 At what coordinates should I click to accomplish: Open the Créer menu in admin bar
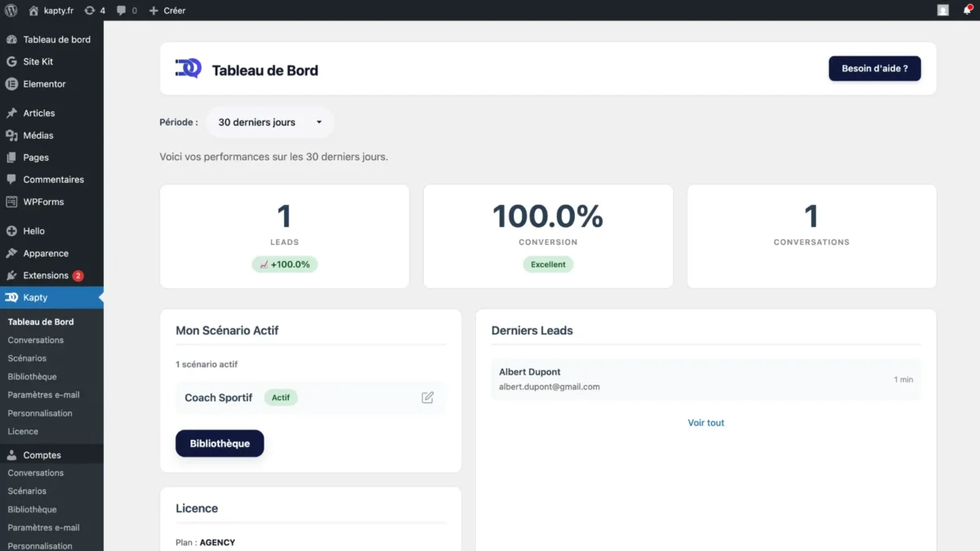167,11
